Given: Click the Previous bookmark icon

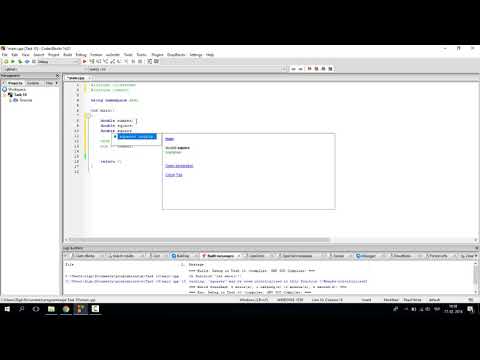Looking at the screenshot, I should [x=317, y=69].
